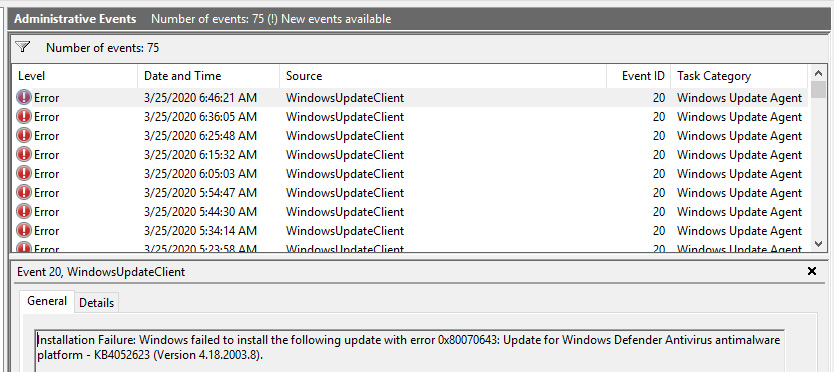Click WindowsUpdateClient source in 6:15:32 AM row
834x372 pixels.
point(345,155)
